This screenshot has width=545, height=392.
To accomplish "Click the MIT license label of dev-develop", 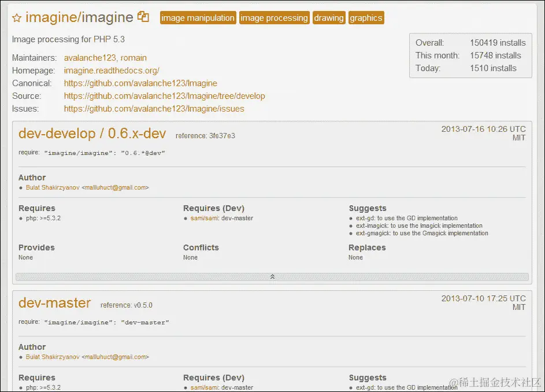I will (519, 138).
